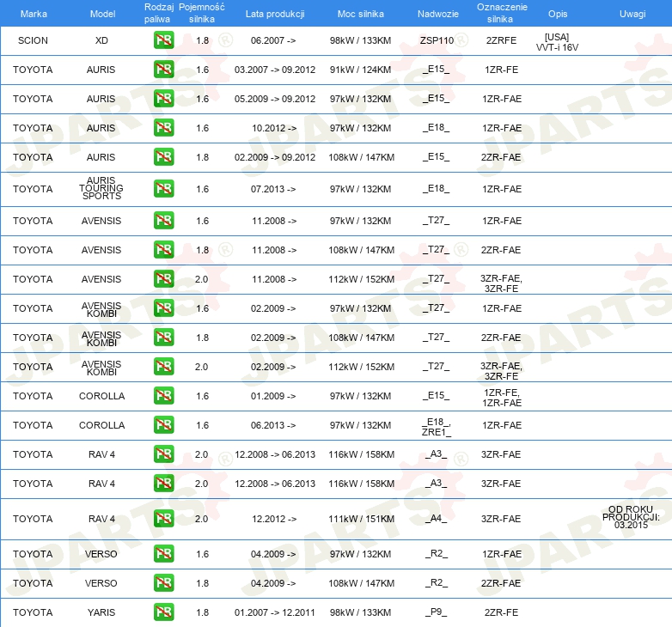672x627 pixels.
Task: Click the fuel type icon for Scion XD
Action: 163,40
